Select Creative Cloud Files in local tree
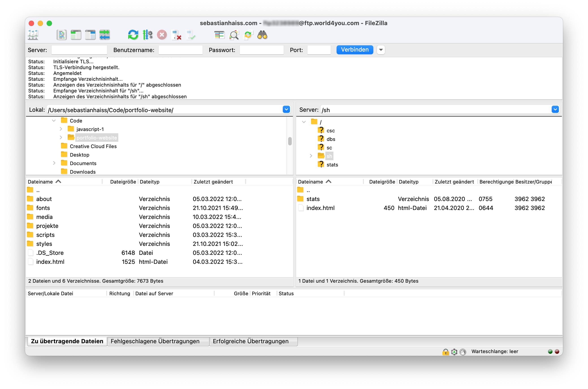588x389 pixels. pyautogui.click(x=93, y=146)
